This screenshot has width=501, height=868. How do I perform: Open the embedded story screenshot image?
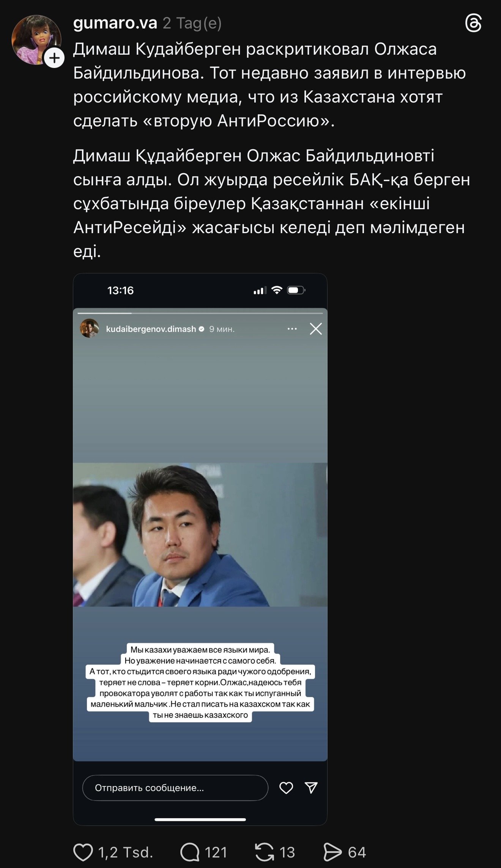pos(200,549)
